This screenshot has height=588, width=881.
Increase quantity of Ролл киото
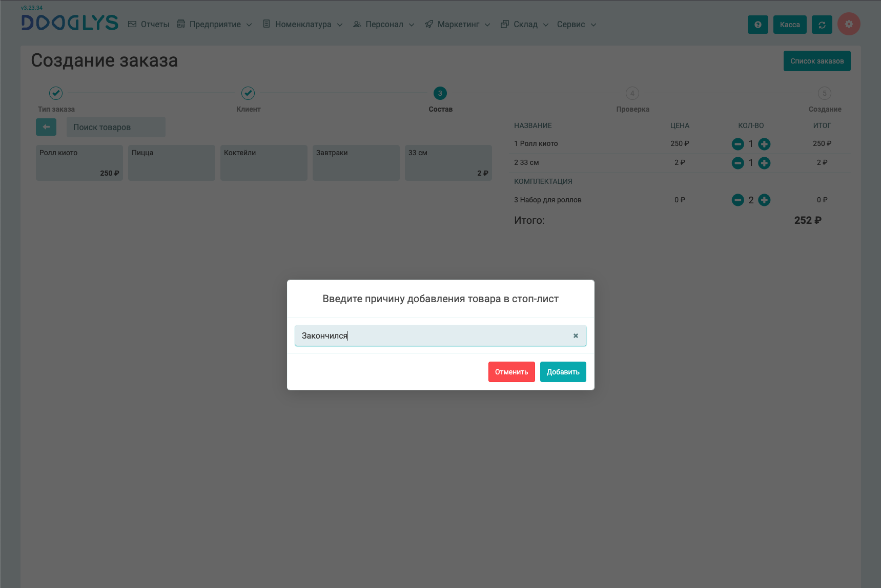[764, 144]
